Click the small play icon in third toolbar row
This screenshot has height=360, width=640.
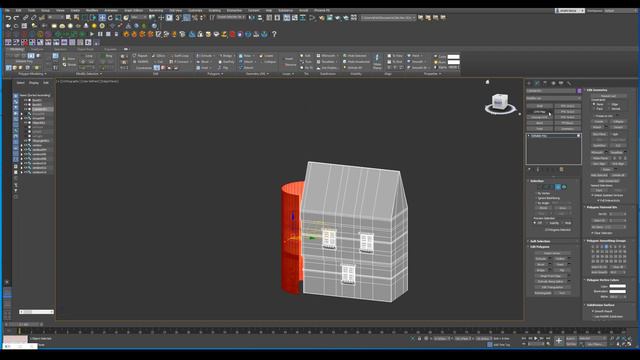click(92, 34)
